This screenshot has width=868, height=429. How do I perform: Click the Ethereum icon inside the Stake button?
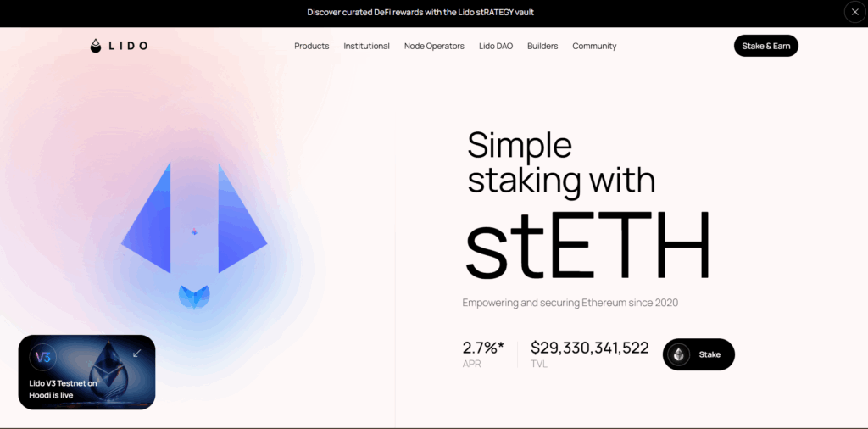678,354
